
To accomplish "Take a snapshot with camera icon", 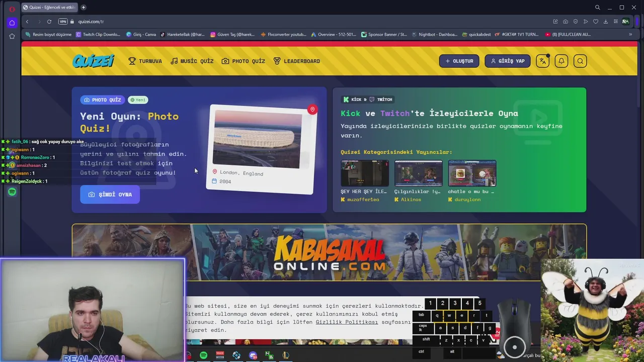I will (566, 22).
